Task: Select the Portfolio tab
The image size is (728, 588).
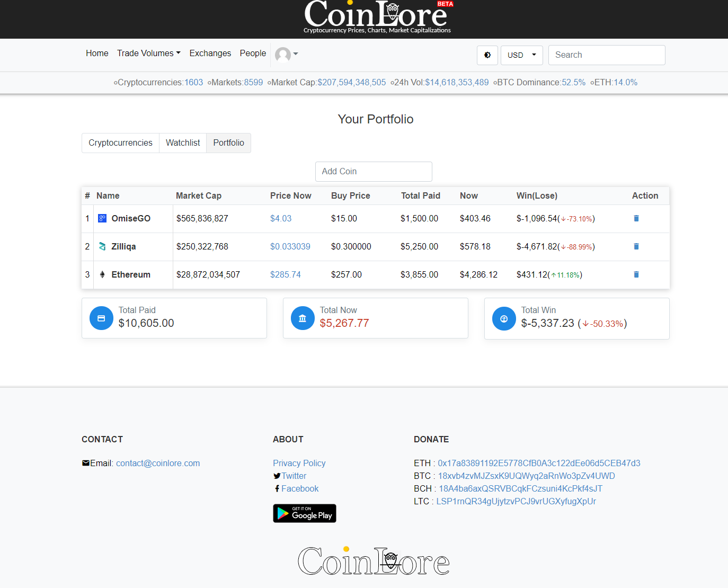Action: point(229,143)
